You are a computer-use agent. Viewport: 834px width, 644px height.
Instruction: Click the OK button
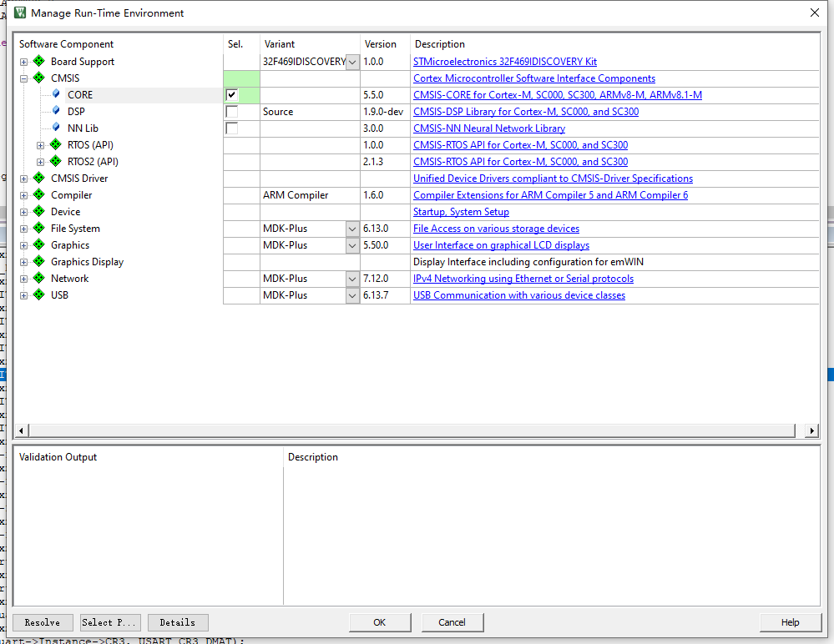click(x=379, y=622)
